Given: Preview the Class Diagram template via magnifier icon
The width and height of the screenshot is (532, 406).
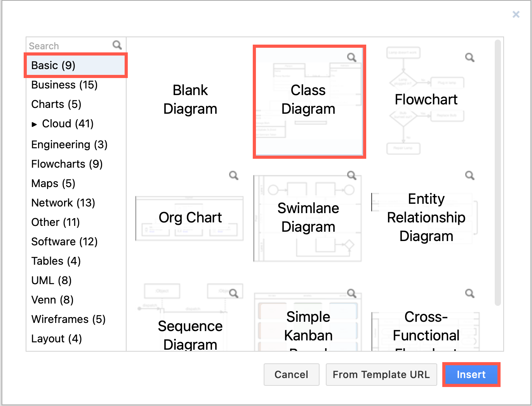Looking at the screenshot, I should pyautogui.click(x=351, y=57).
